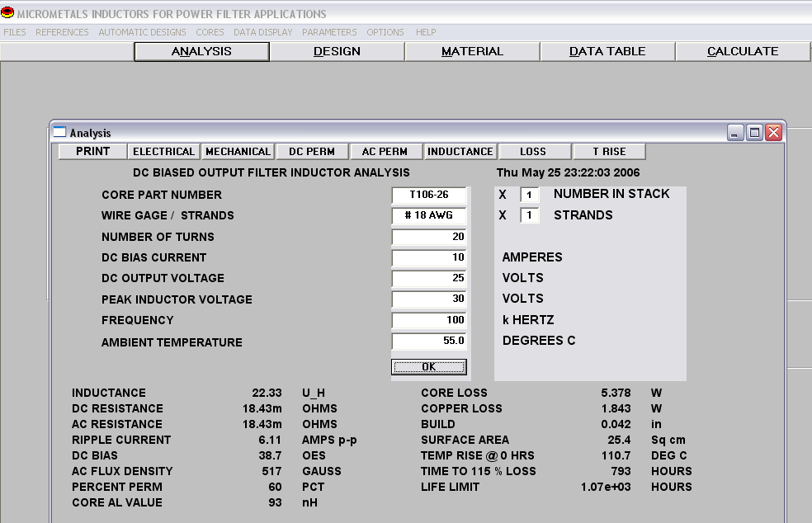The width and height of the screenshot is (812, 523).
Task: Open the AUTOMATIC DESIGNS menu
Action: pos(143,32)
